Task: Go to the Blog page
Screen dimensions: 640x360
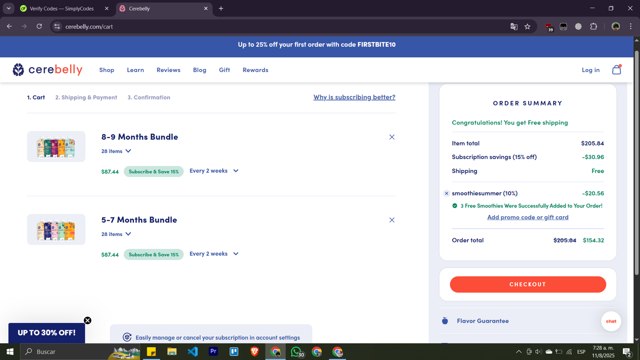Action: (199, 70)
